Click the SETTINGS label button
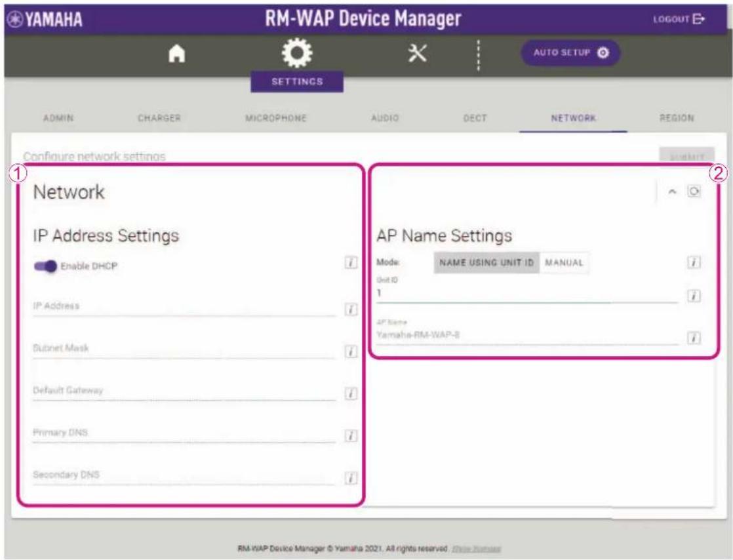The width and height of the screenshot is (733, 560). pos(297,82)
